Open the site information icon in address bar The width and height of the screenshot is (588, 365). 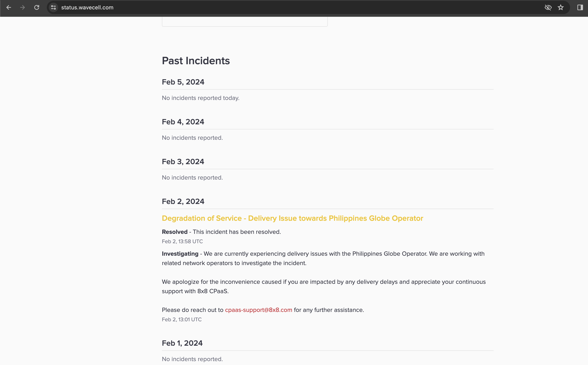point(54,7)
